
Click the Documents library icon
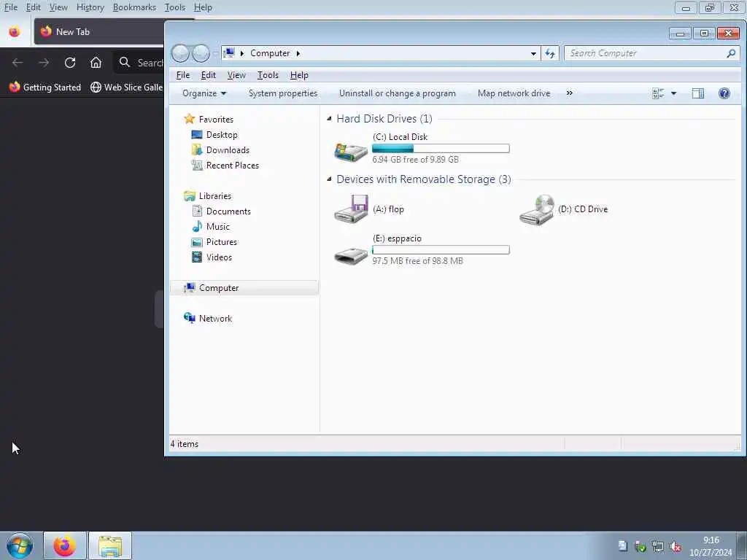(x=197, y=211)
